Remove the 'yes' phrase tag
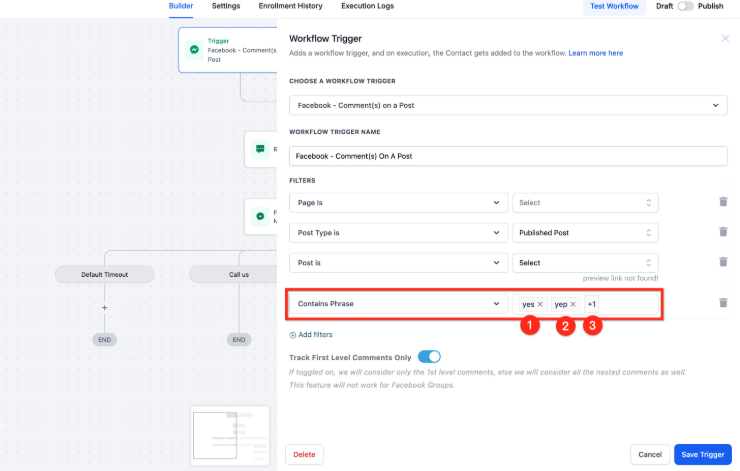740x471 pixels. tap(541, 304)
